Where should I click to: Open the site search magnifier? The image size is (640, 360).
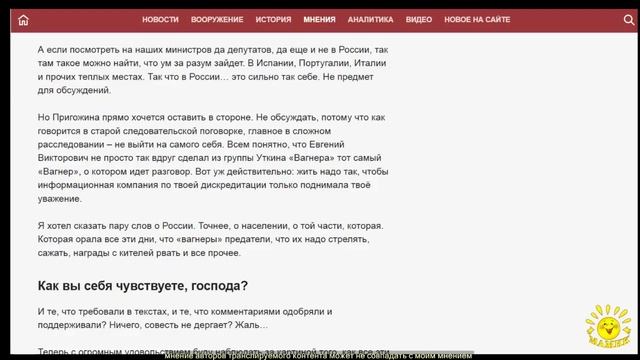click(629, 20)
